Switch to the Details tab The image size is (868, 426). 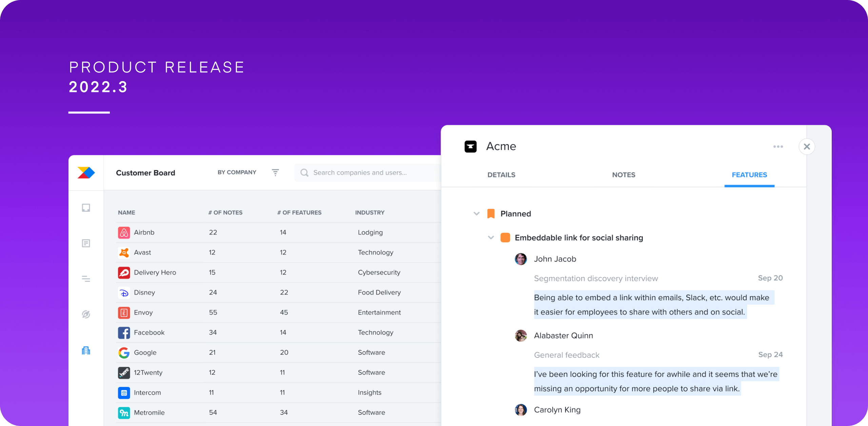(x=501, y=175)
